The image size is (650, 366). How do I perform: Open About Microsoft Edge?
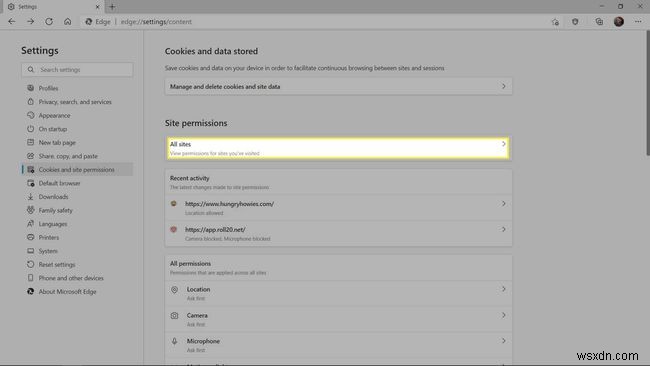click(67, 292)
